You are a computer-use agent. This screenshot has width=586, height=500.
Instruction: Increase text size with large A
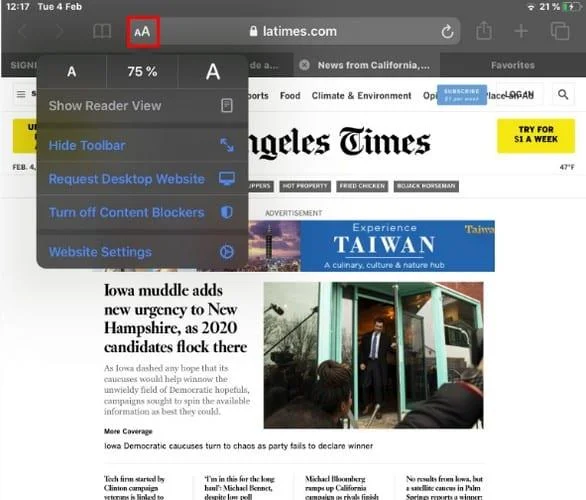[x=213, y=71]
